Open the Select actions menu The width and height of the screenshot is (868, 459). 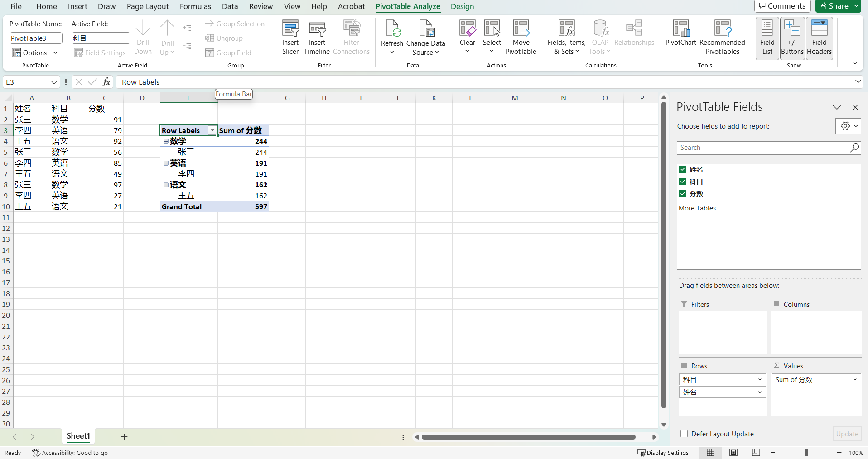(492, 38)
